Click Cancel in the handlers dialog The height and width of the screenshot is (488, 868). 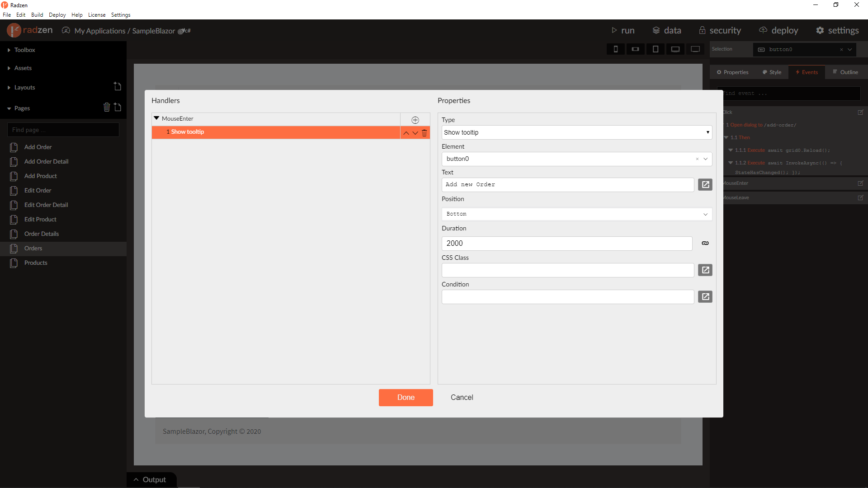point(462,398)
